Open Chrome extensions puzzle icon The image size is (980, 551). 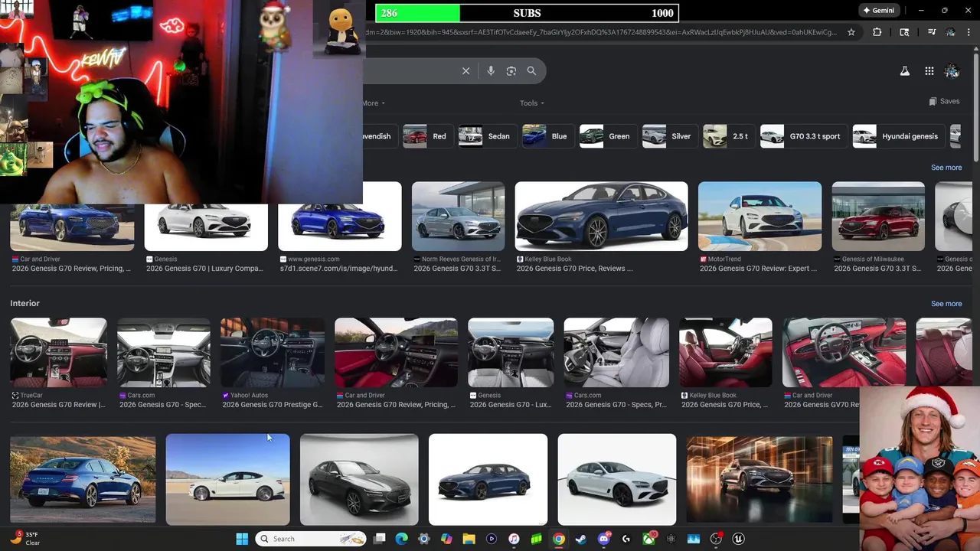pyautogui.click(x=877, y=32)
